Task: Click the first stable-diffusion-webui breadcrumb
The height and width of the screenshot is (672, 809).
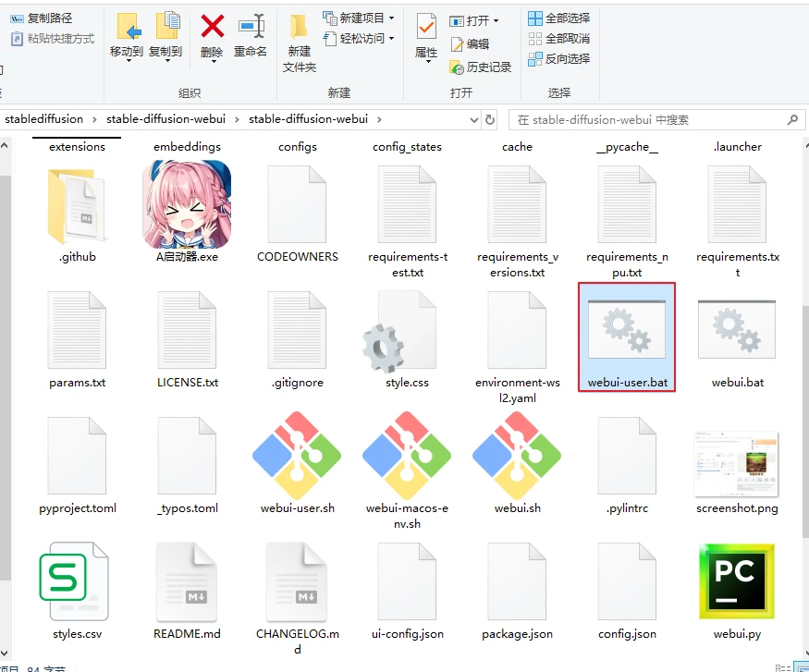Action: 165,119
